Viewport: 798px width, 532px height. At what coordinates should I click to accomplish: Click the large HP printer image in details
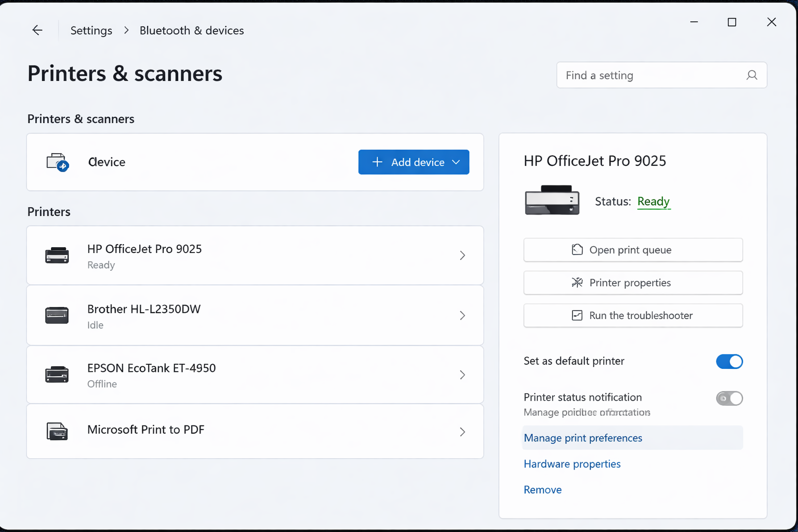pos(552,201)
